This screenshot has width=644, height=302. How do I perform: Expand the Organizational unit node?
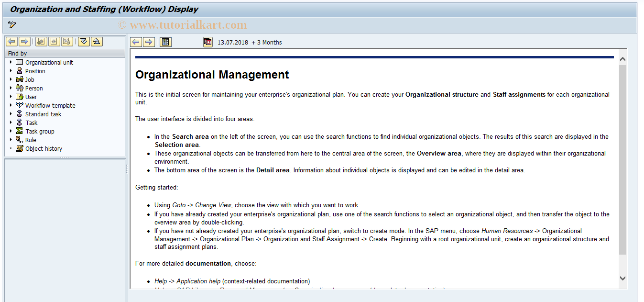(11, 62)
